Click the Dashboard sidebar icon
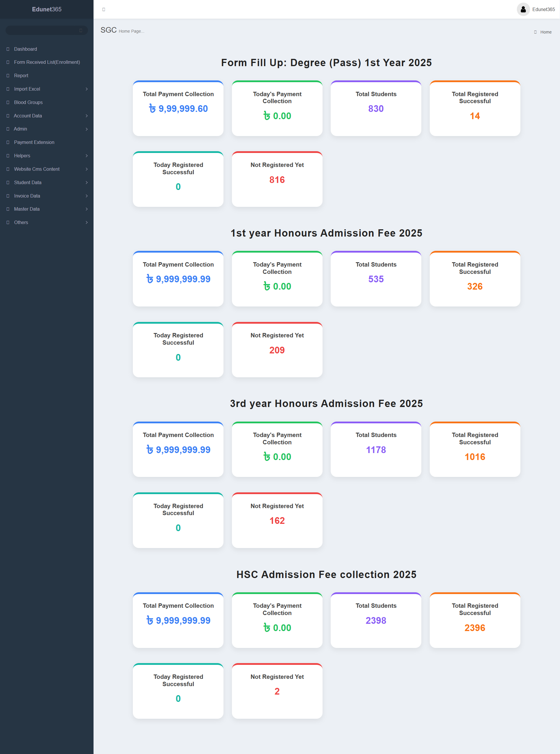The height and width of the screenshot is (754, 560). click(x=8, y=49)
